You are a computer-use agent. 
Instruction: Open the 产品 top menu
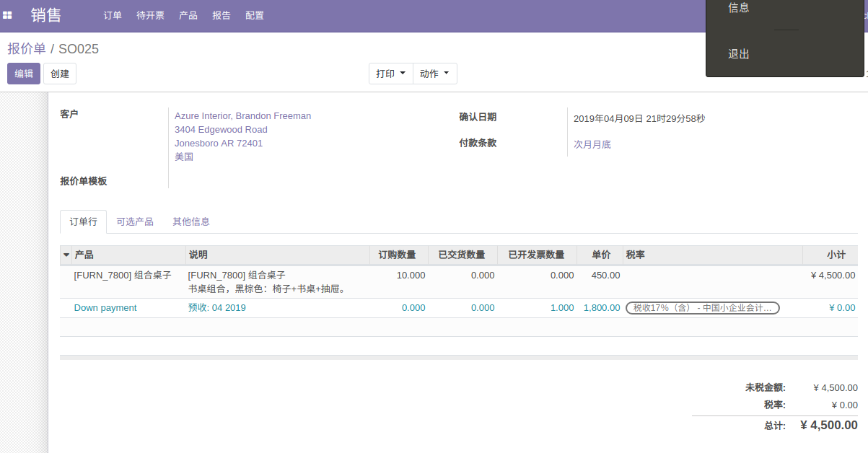pyautogui.click(x=188, y=15)
